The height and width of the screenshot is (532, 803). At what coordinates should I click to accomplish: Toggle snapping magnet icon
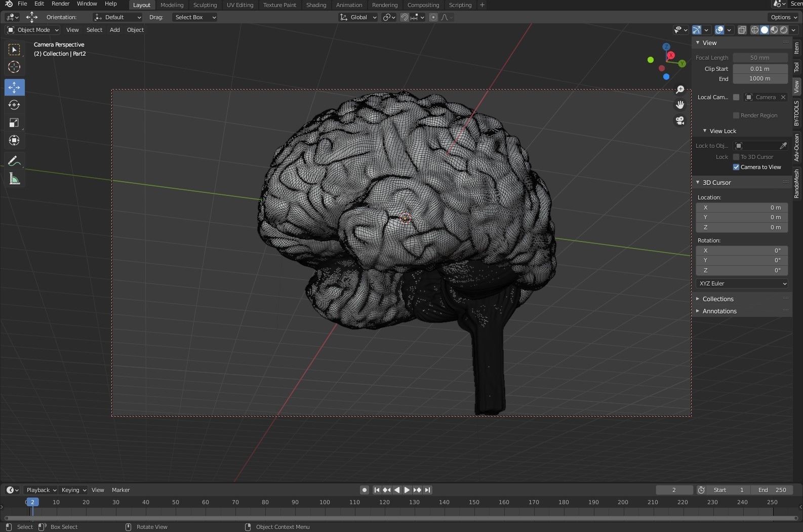(x=405, y=17)
